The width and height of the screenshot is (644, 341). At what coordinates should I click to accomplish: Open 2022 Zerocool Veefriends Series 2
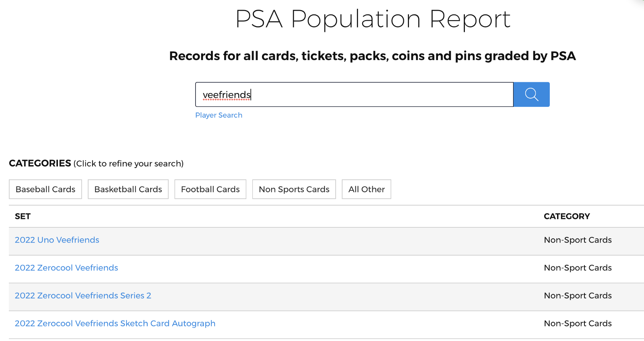(x=83, y=295)
